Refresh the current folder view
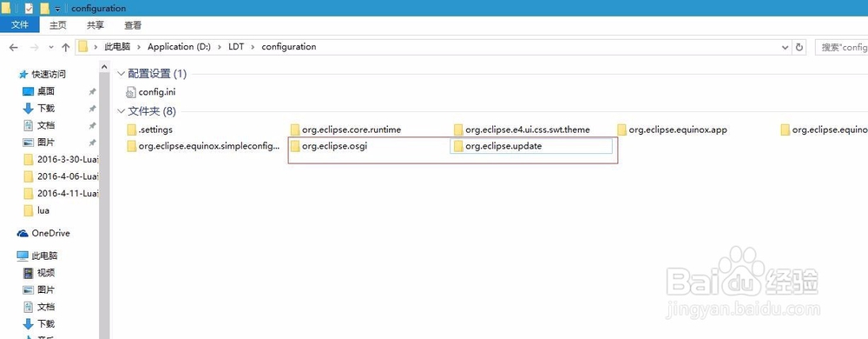The width and height of the screenshot is (868, 339). coord(799,48)
